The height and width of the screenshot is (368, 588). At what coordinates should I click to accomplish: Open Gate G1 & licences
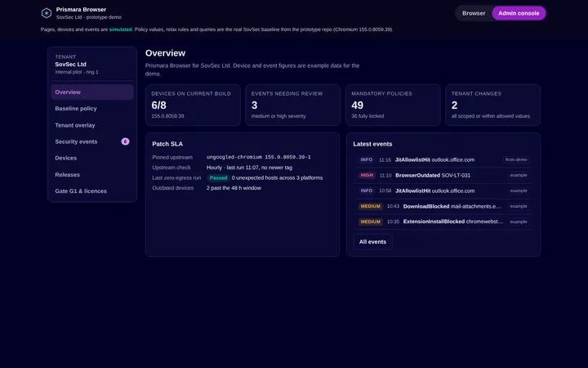pos(92,191)
